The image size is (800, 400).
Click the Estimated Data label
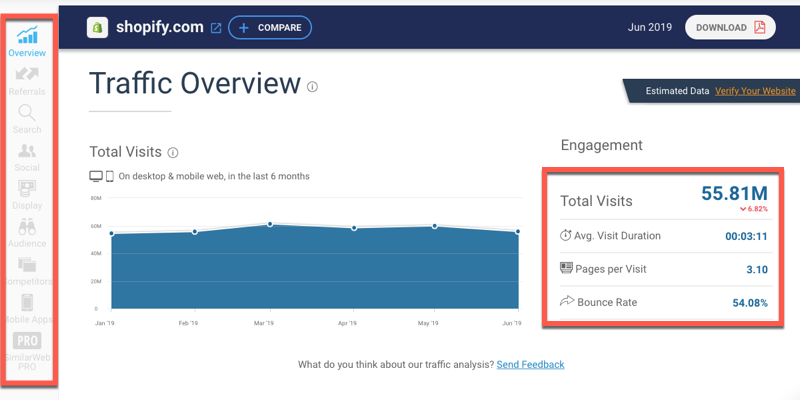pos(678,91)
